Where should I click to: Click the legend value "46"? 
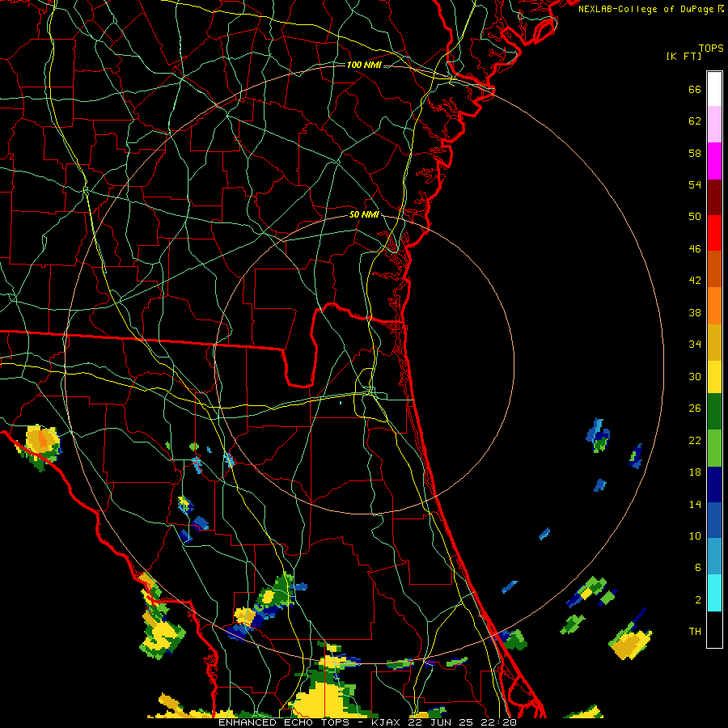[695, 249]
